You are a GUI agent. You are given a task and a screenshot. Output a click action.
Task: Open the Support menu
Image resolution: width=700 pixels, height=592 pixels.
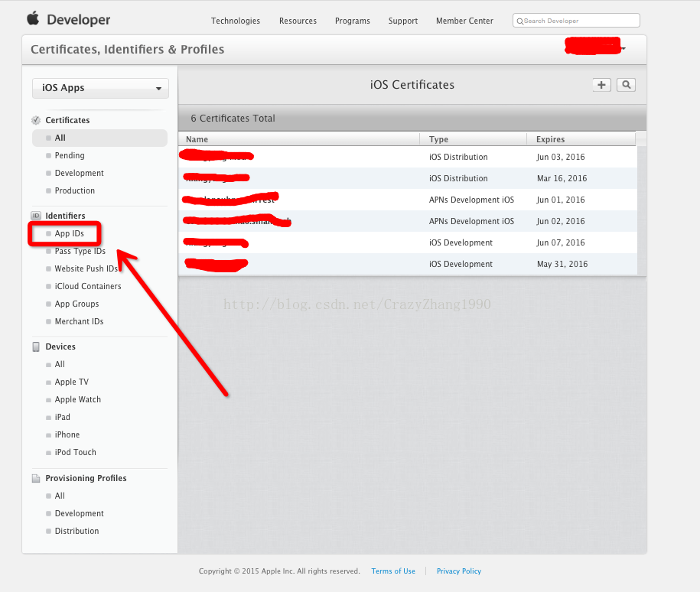(x=403, y=21)
